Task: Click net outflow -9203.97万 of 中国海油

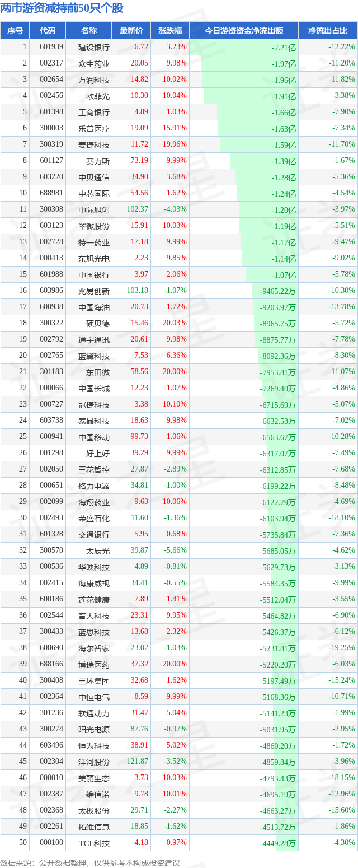Action: (x=278, y=308)
